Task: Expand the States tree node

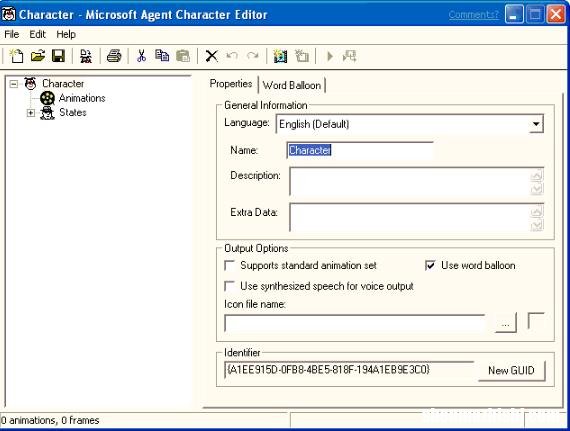Action: pos(31,113)
